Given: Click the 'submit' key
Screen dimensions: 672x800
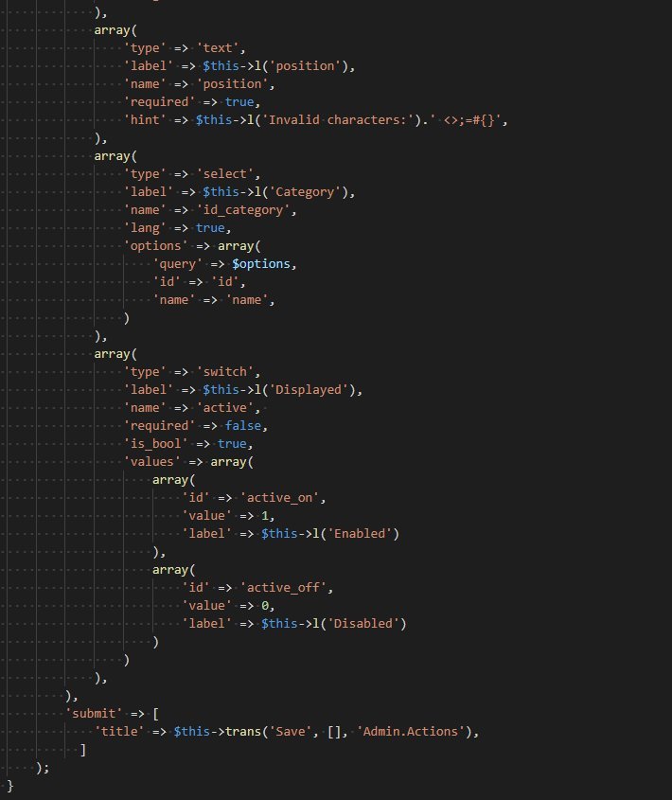Looking at the screenshot, I should pyautogui.click(x=94, y=713).
